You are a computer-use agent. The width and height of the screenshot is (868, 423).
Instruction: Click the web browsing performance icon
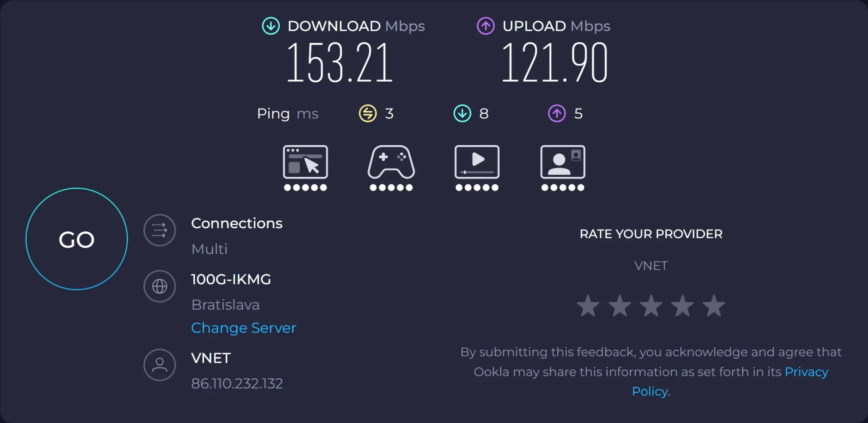(305, 162)
